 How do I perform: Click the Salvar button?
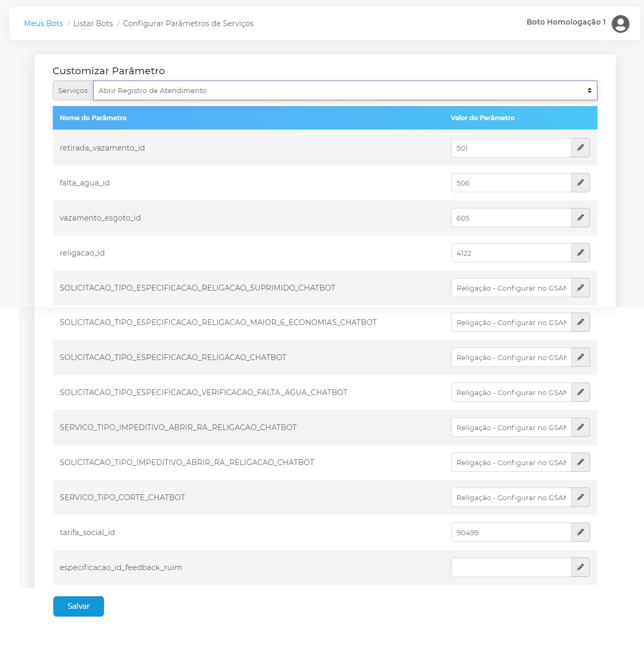(x=78, y=606)
